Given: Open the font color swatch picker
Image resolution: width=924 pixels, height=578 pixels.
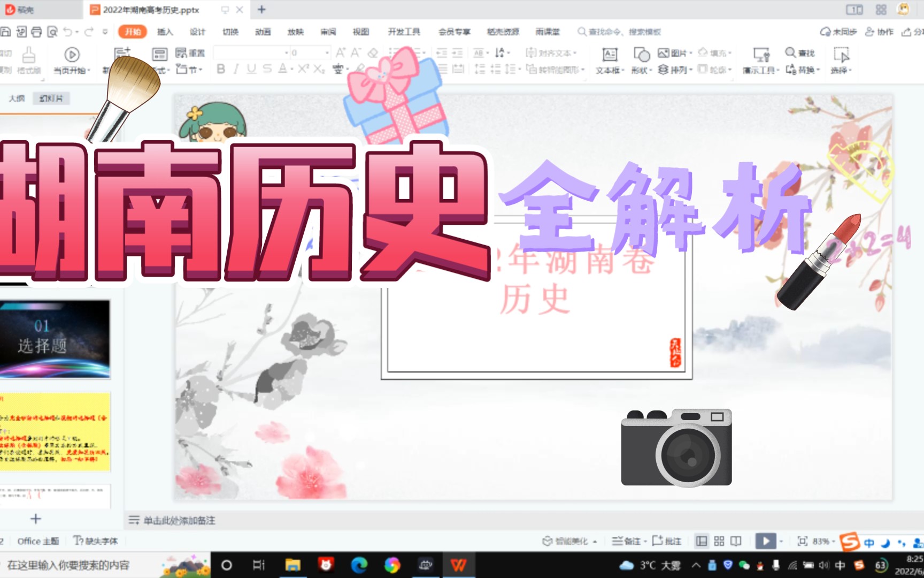Looking at the screenshot, I should click(x=283, y=68).
